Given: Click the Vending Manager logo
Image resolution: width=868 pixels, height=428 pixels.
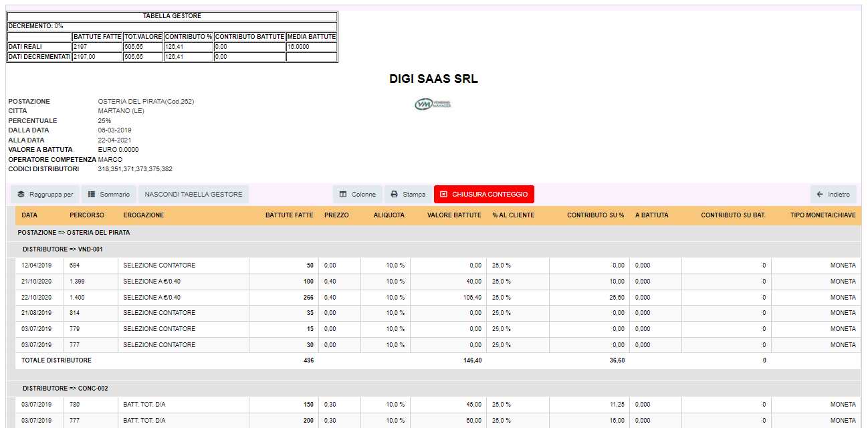Looking at the screenshot, I should coord(433,104).
